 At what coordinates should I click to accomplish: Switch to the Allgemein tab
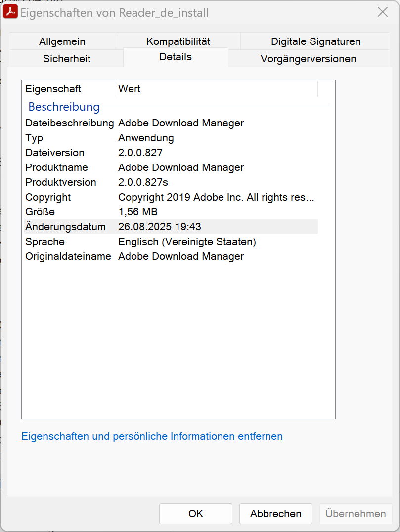pyautogui.click(x=62, y=41)
